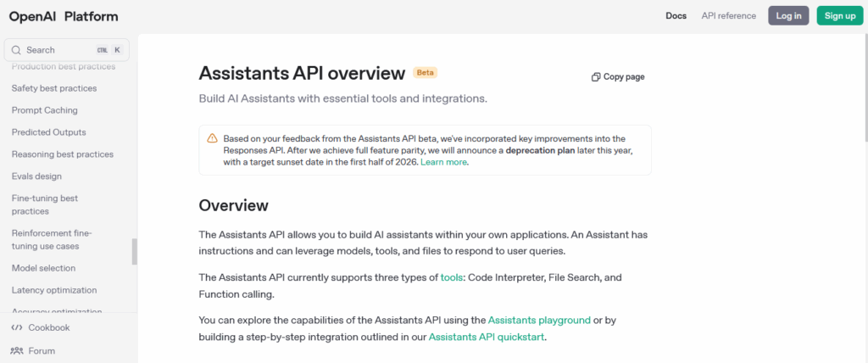Open Reasoning best practices in sidebar
Screen dimensions: 868x363
[x=63, y=154]
